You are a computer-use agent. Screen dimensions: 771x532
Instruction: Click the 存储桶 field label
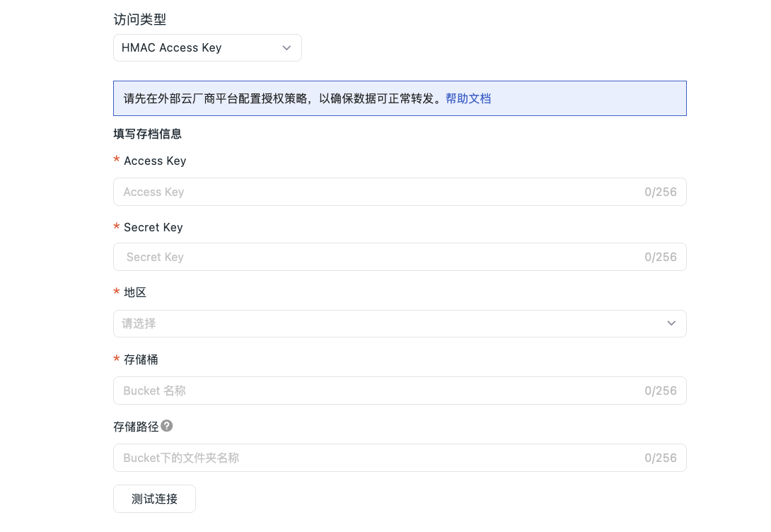(141, 359)
